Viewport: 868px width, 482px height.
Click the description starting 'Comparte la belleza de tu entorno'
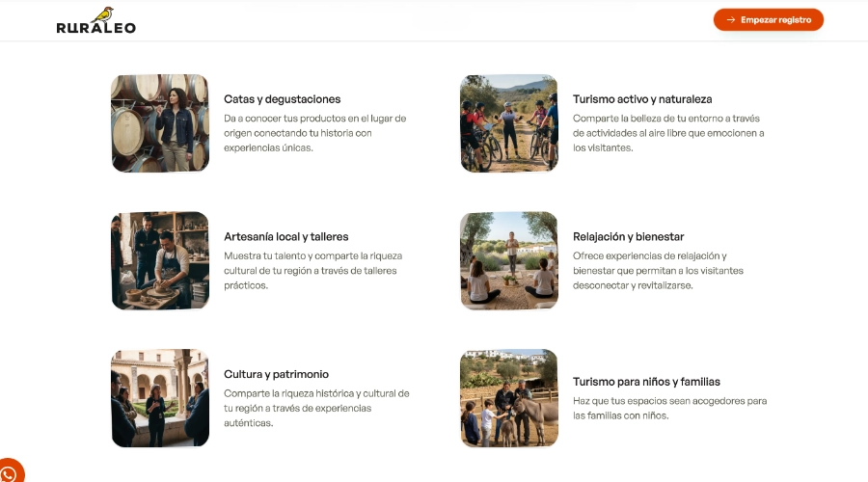click(x=668, y=133)
